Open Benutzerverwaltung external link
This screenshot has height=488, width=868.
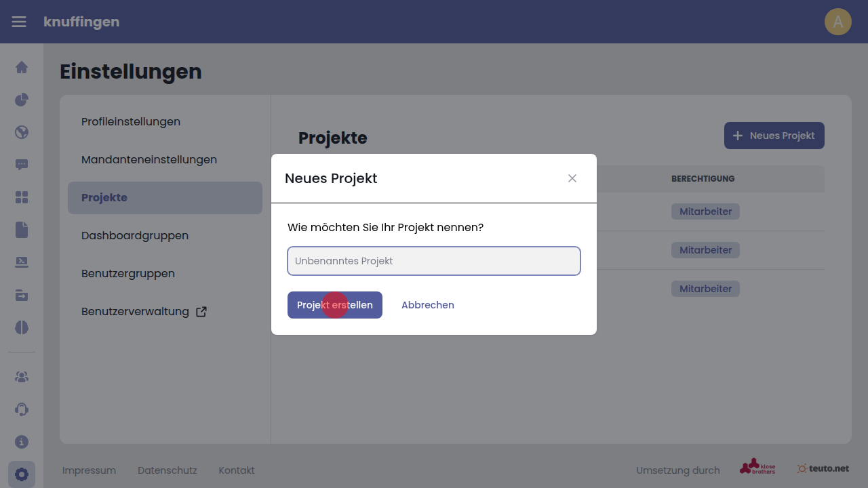click(144, 312)
